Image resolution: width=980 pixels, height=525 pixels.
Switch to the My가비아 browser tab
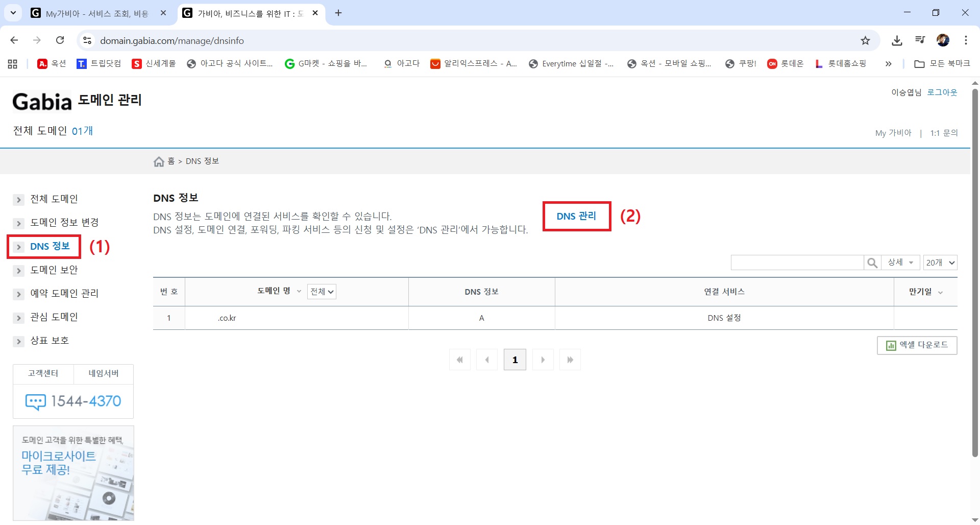point(97,13)
